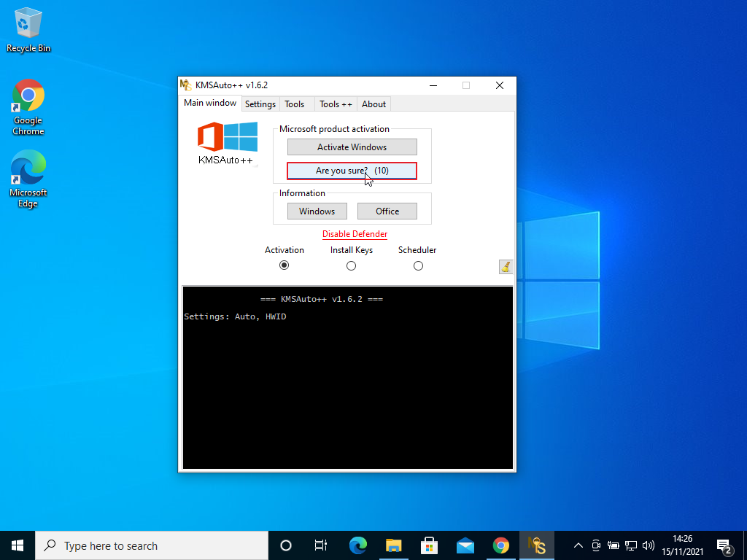Select the Activation radio button
747x560 pixels.
tap(284, 265)
